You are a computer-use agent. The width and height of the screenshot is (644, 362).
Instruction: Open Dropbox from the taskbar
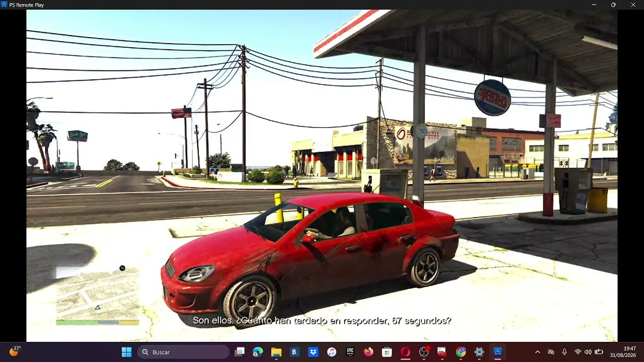pyautogui.click(x=313, y=352)
